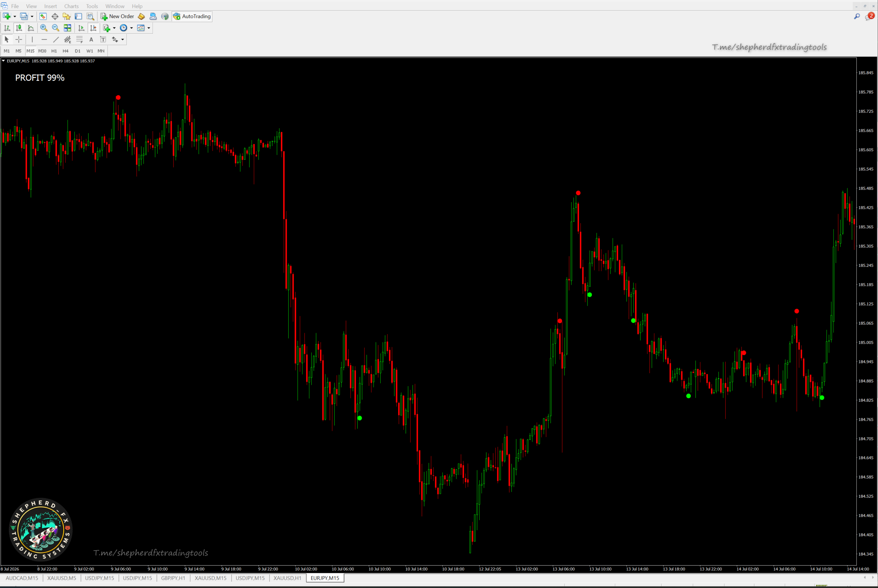The width and height of the screenshot is (878, 588).
Task: Toggle the AutoTrading button
Action: pyautogui.click(x=192, y=16)
